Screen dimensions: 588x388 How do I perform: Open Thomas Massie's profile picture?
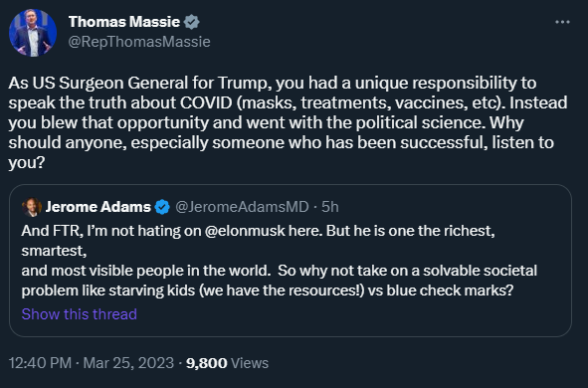[33, 33]
